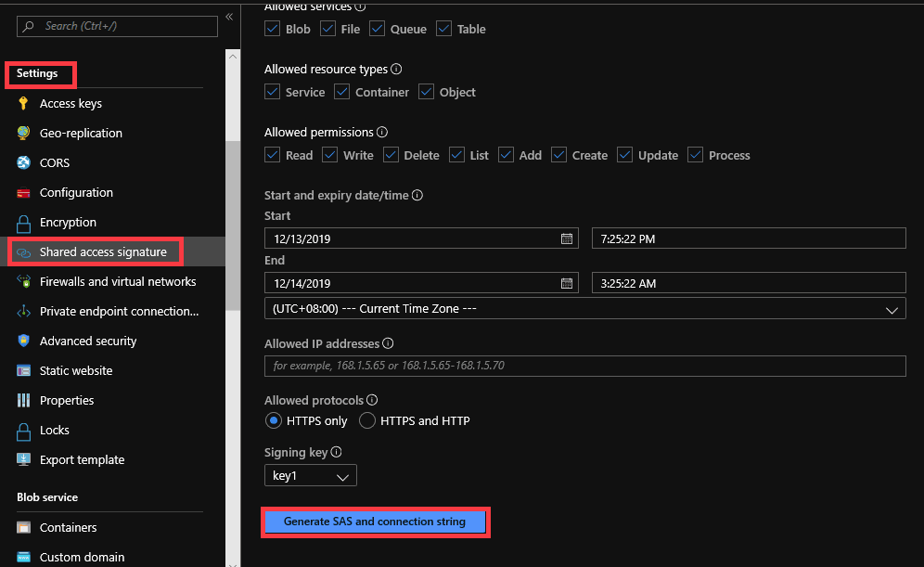Click Generate SAS and connection string
Viewport: 924px width, 567px height.
pyautogui.click(x=375, y=522)
